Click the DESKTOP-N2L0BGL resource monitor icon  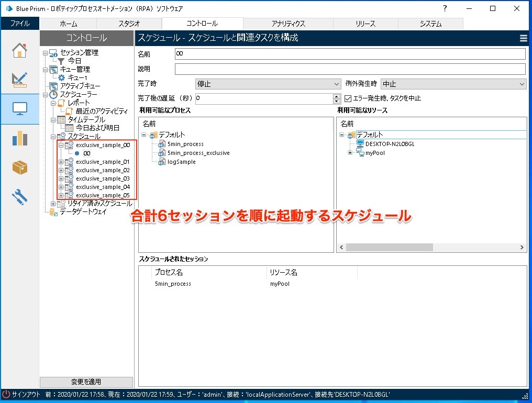pos(360,143)
